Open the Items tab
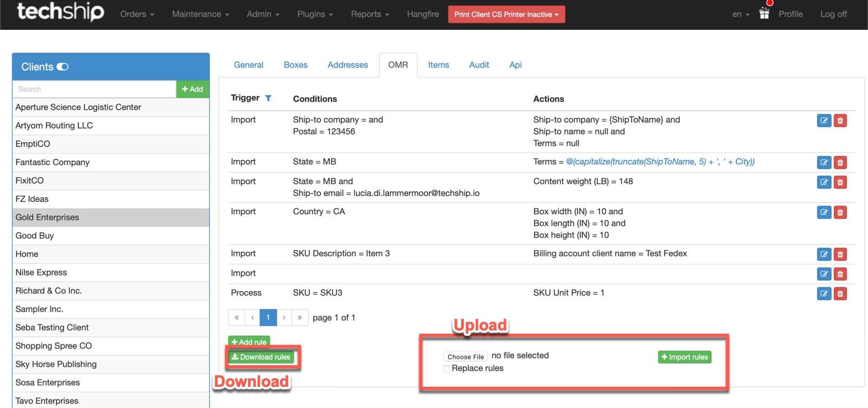 [x=438, y=65]
